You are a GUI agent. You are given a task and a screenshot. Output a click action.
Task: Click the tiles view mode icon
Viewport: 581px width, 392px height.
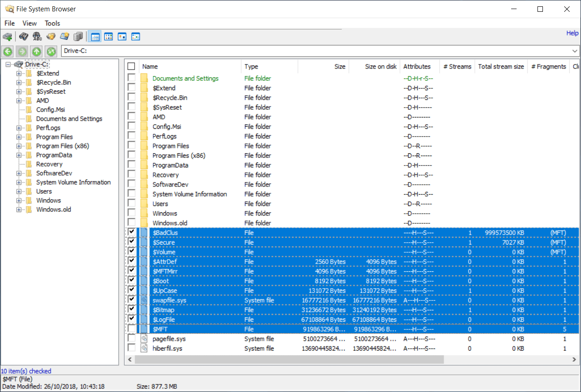tap(122, 36)
